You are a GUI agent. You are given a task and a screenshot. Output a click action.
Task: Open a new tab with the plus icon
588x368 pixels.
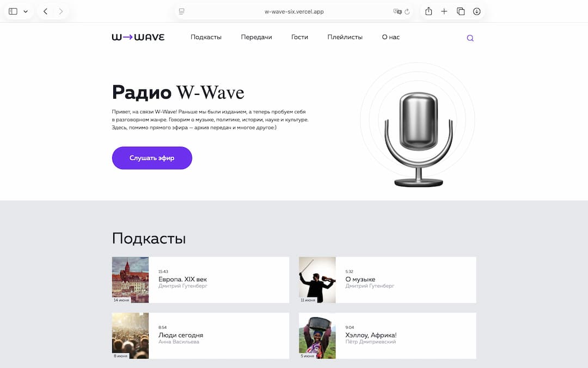(x=444, y=11)
